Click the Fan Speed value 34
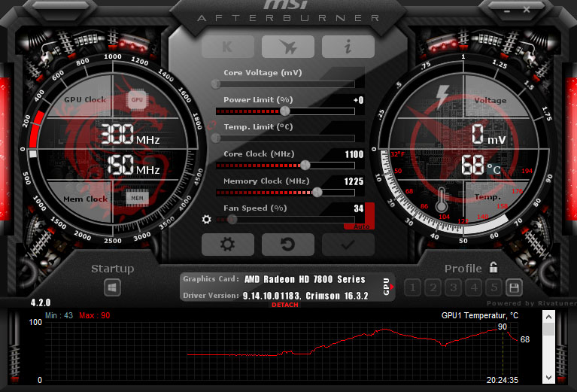This screenshot has width=577, height=392. coord(359,208)
